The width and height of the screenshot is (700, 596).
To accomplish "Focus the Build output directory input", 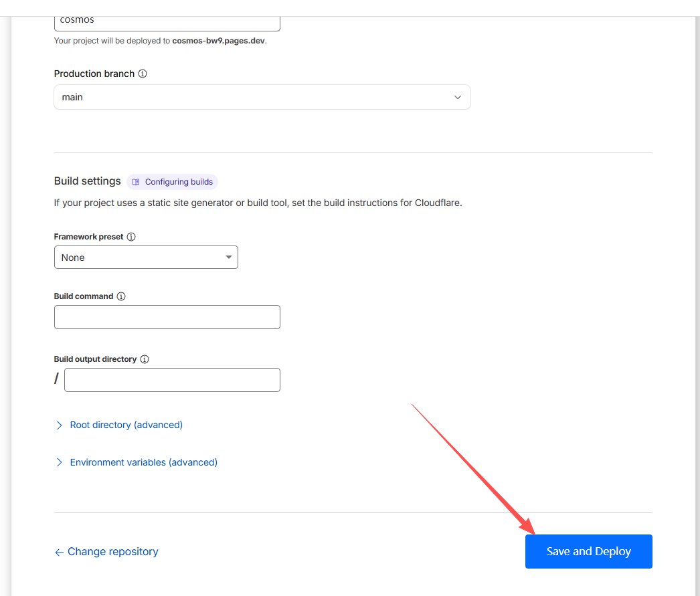I will (172, 380).
